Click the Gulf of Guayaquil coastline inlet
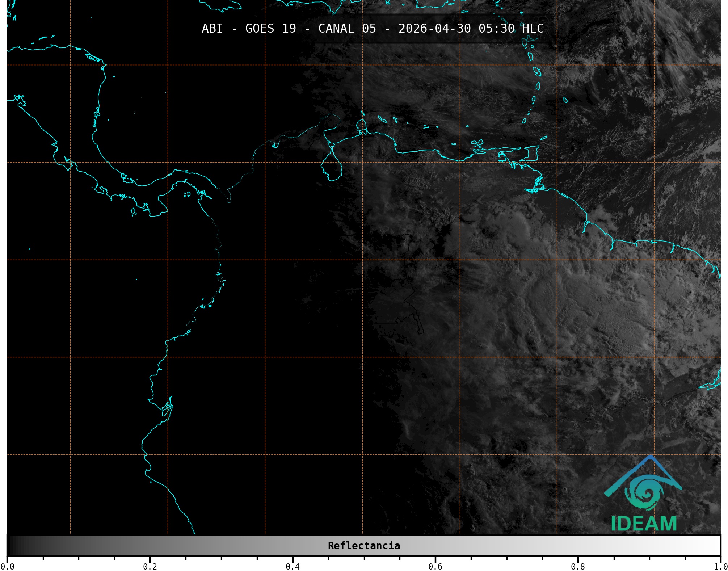 [x=167, y=408]
